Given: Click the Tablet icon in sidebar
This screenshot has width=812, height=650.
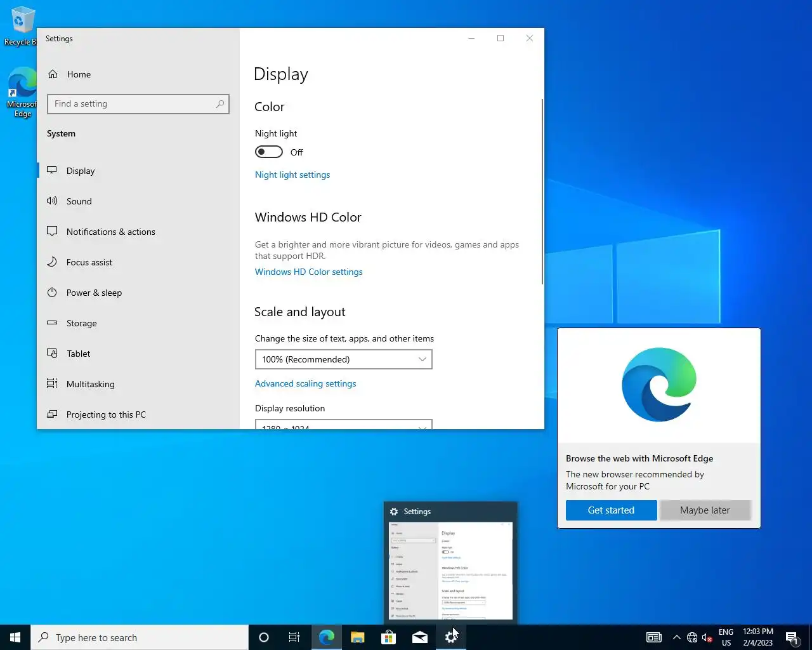Looking at the screenshot, I should point(52,354).
